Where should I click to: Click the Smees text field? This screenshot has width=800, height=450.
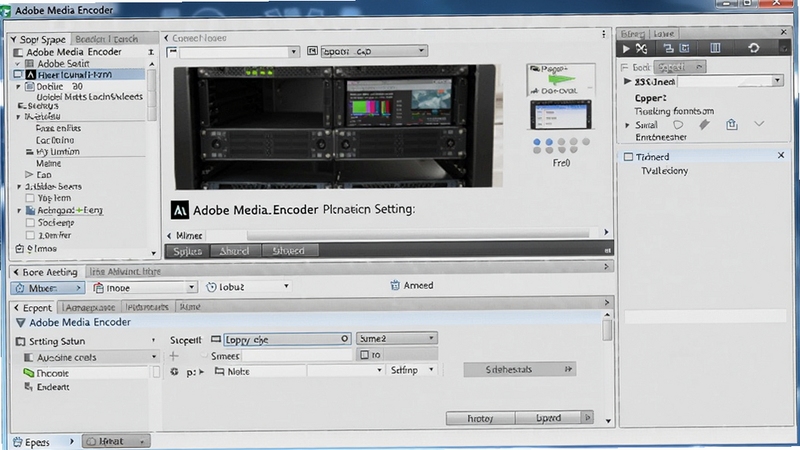coord(297,355)
